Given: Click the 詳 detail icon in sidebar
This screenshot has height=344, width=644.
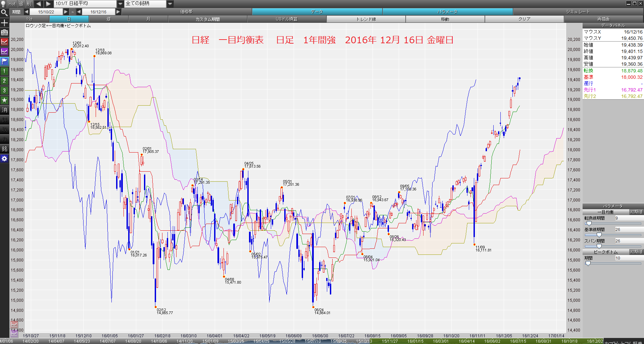Looking at the screenshot, I should click(4, 120).
